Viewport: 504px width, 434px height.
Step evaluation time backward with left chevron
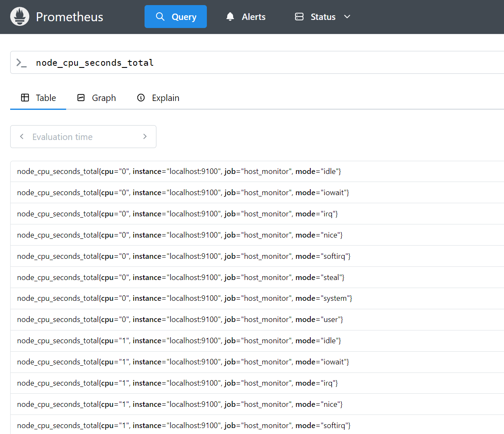(x=22, y=137)
